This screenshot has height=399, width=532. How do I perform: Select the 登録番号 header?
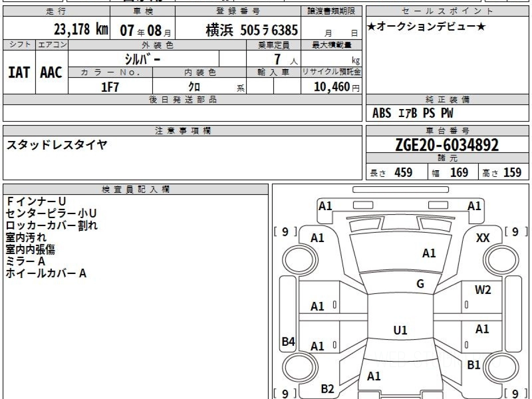click(x=239, y=12)
